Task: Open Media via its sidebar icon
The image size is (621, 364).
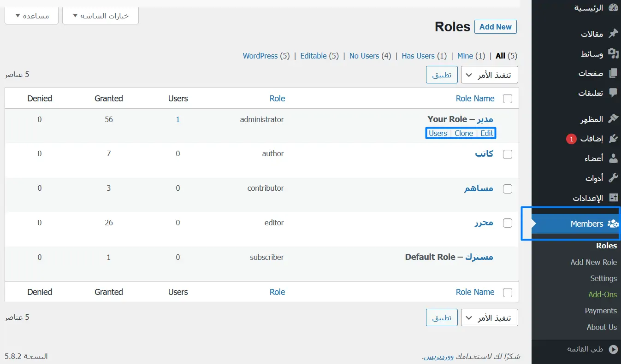Action: pyautogui.click(x=613, y=53)
